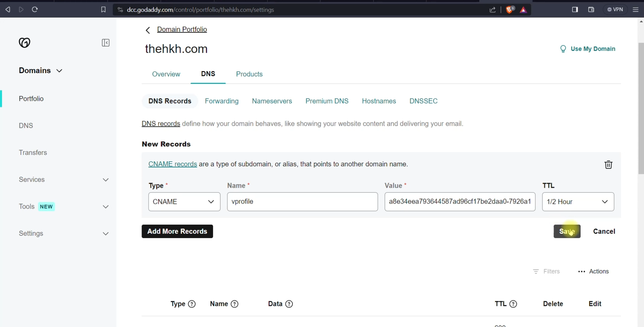Open the browser hamburger menu
644x327 pixels.
pyautogui.click(x=635, y=9)
